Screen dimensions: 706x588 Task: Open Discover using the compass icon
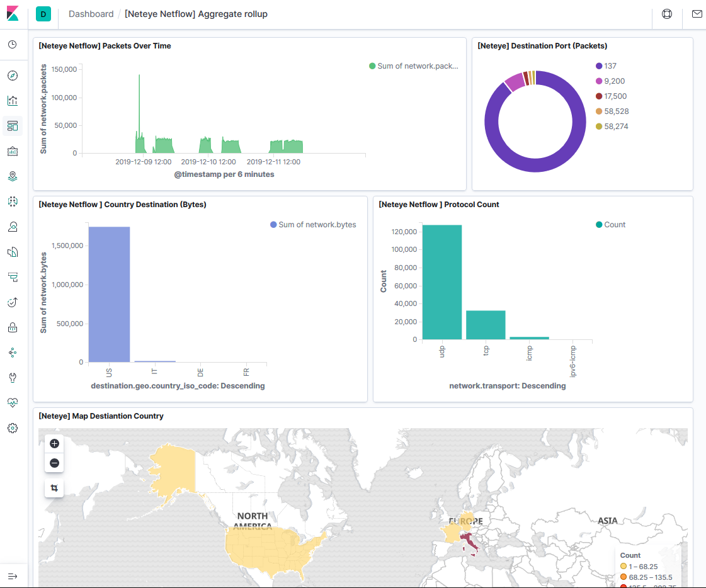click(13, 75)
